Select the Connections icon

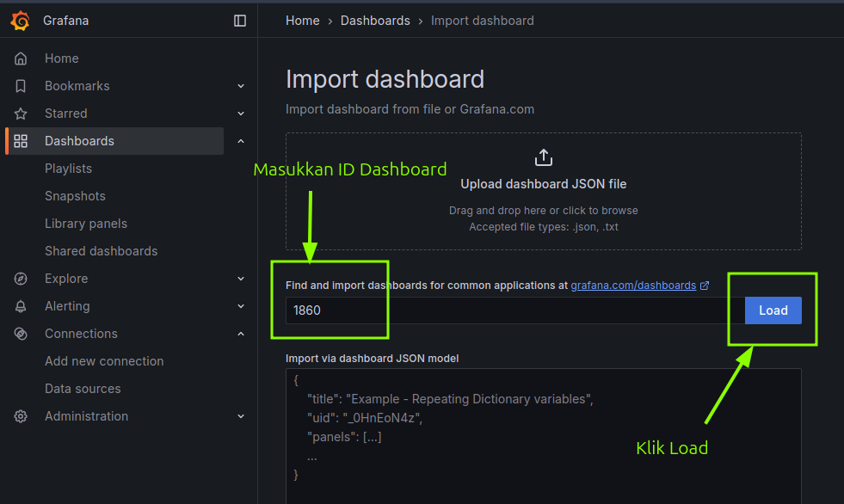point(20,333)
